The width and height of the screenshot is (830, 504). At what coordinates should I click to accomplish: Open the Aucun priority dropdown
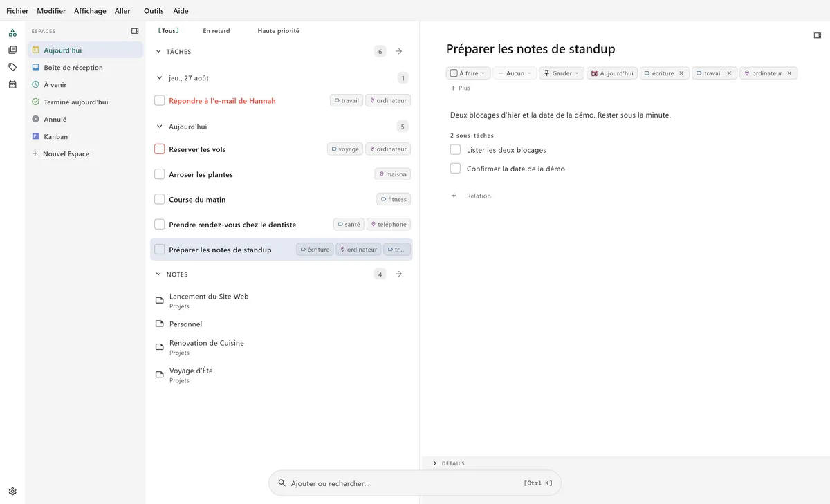515,73
